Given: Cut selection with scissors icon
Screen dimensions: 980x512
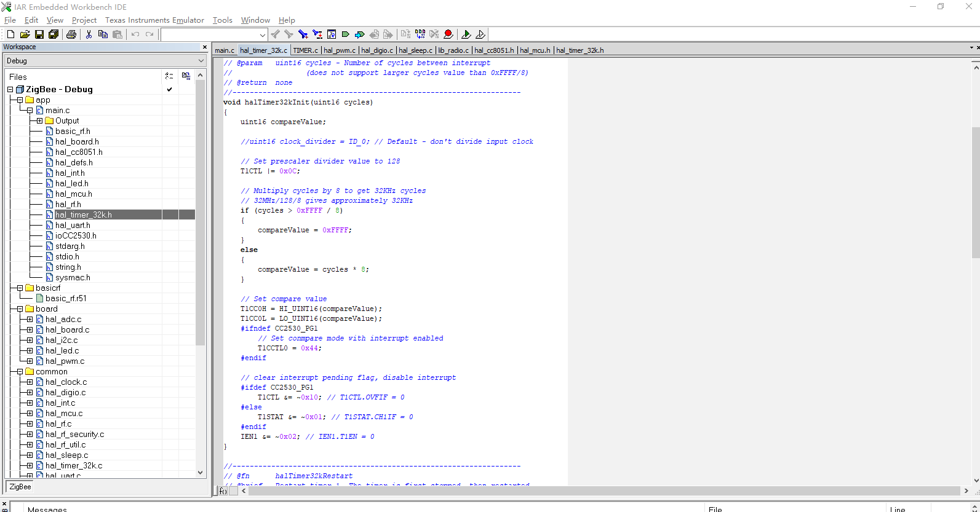Looking at the screenshot, I should coord(89,34).
